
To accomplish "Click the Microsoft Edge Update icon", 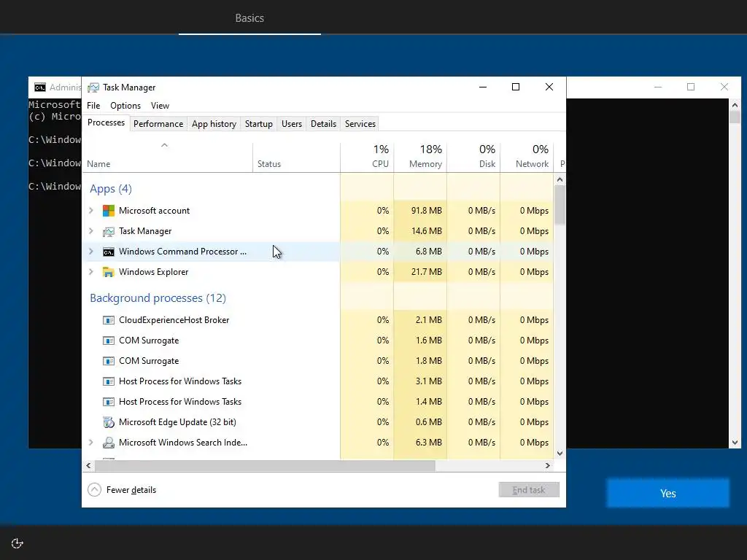I will [109, 422].
